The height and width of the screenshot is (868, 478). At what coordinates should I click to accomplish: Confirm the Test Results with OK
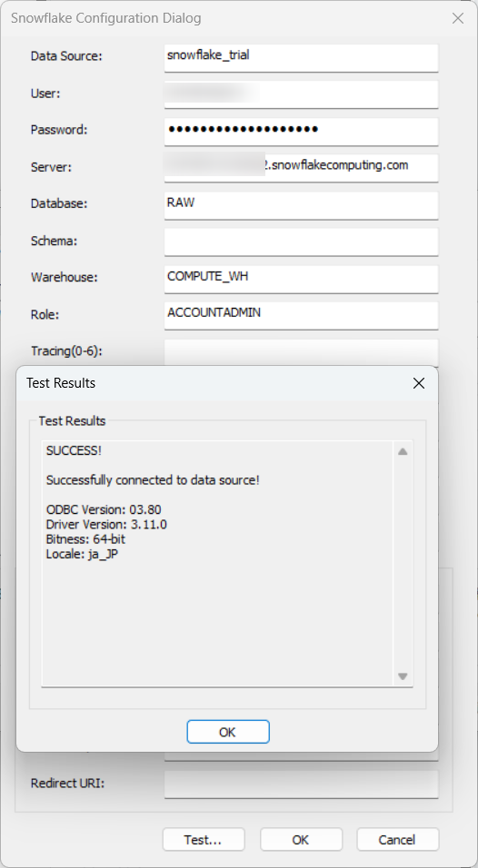[x=228, y=732]
